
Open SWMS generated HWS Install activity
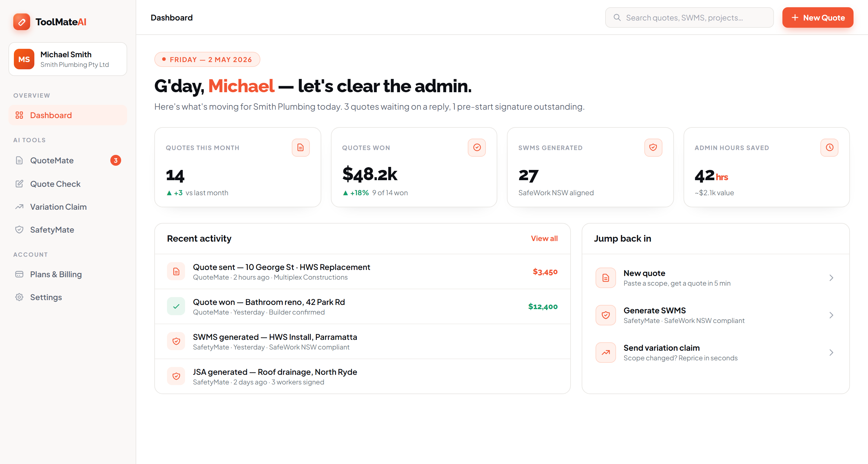362,341
